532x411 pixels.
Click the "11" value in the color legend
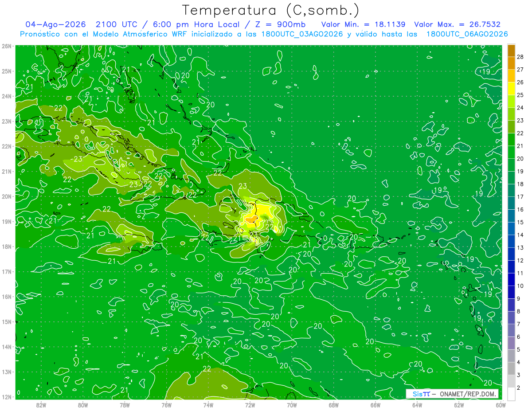click(x=520, y=273)
